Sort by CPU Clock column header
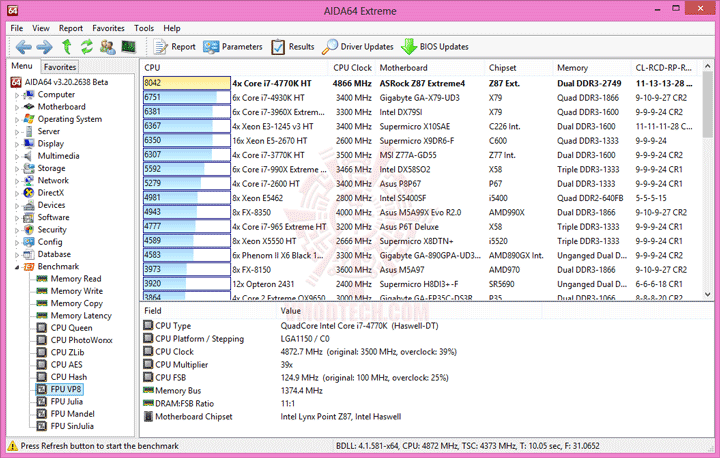Screen dimensions: 720x458 (352, 68)
